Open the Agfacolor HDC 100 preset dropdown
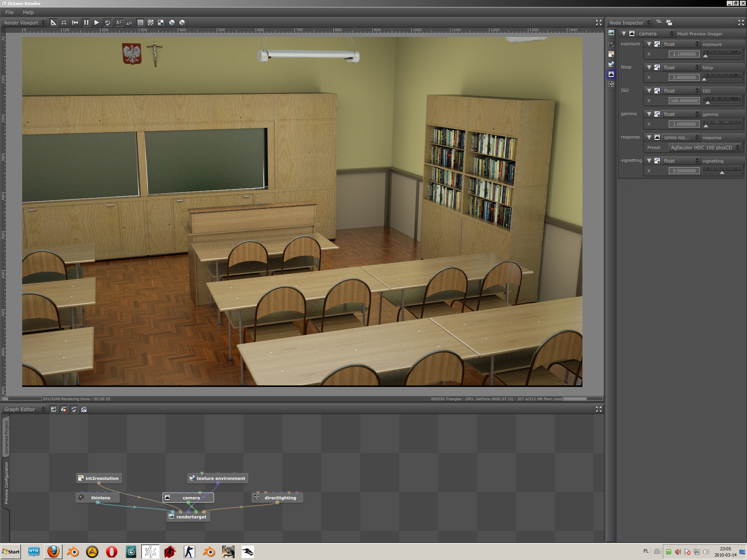This screenshot has width=747, height=560. pos(705,147)
